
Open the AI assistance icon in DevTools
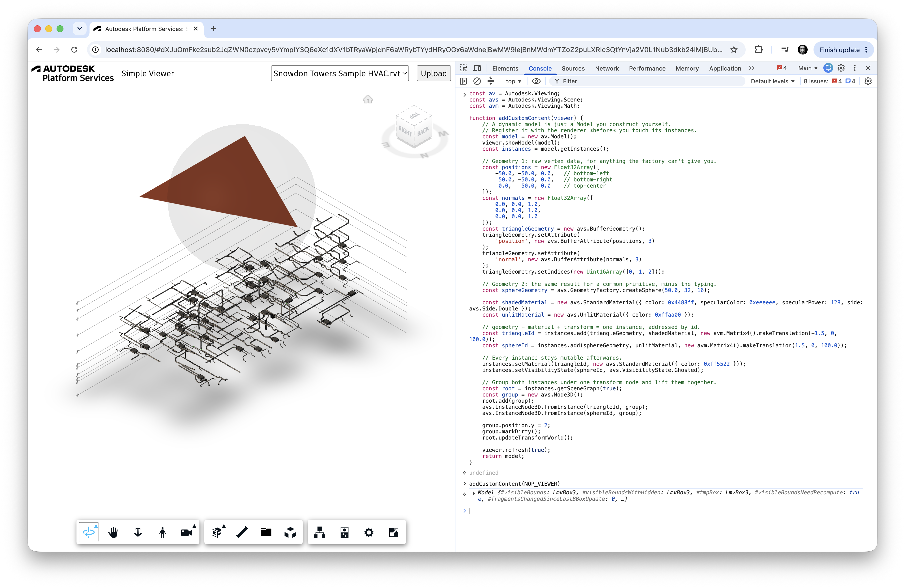828,68
